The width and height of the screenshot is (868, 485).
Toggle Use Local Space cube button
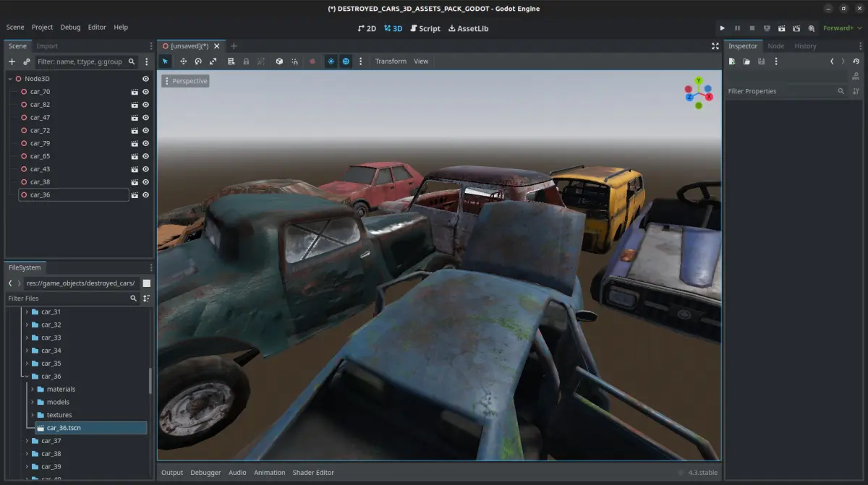[279, 61]
